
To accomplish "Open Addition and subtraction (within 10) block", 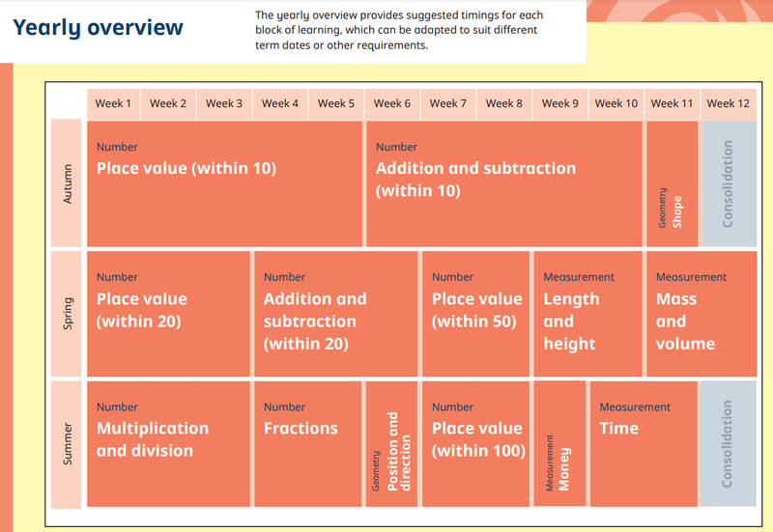I will click(504, 183).
